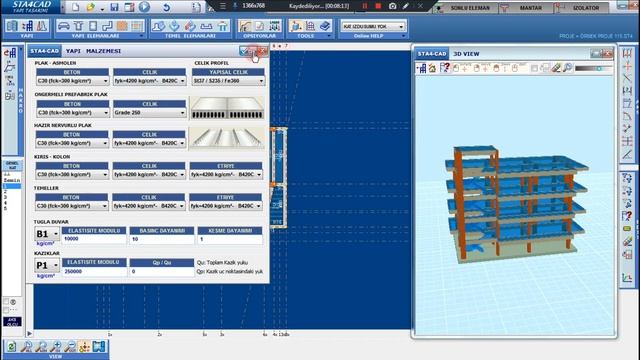This screenshot has width=640, height=360.
Task: Open Plak-Asmolen Çelik dropdown
Action: pyautogui.click(x=149, y=81)
